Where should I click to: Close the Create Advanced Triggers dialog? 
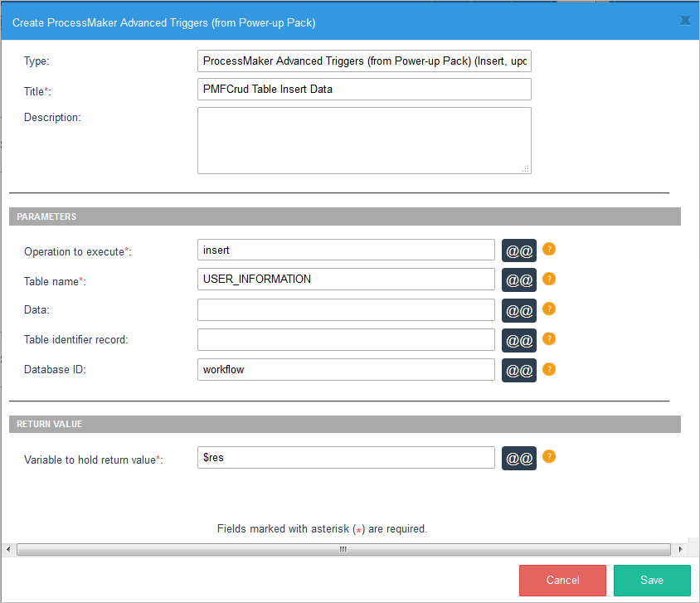tap(685, 21)
